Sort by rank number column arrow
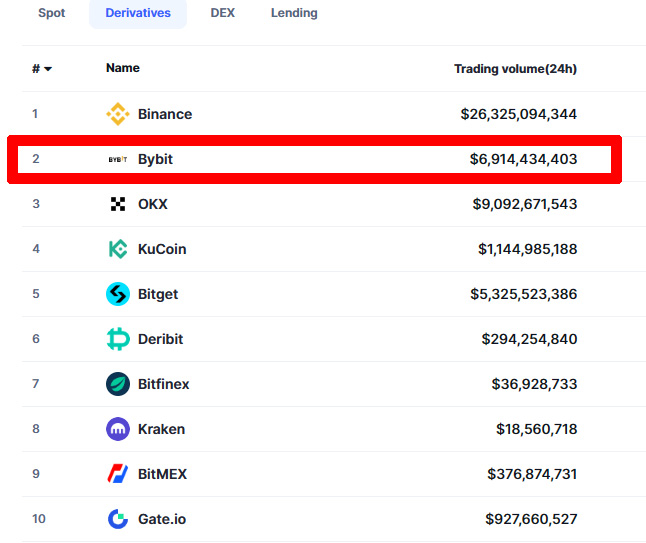The height and width of the screenshot is (543, 646). tap(47, 69)
